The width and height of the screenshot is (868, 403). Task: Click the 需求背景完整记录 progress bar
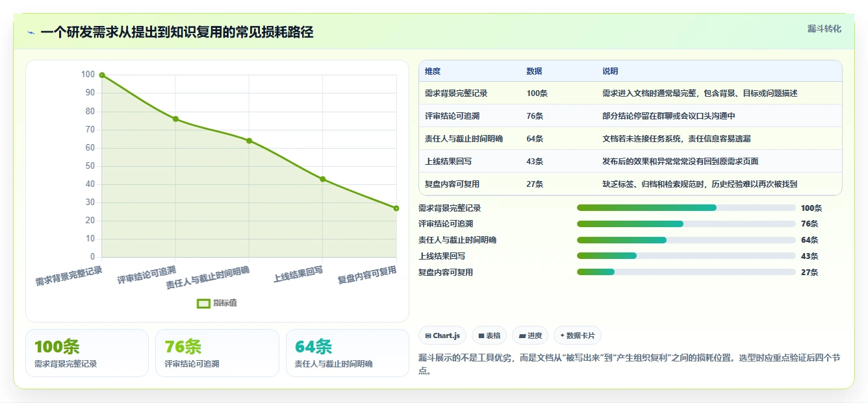coord(686,208)
